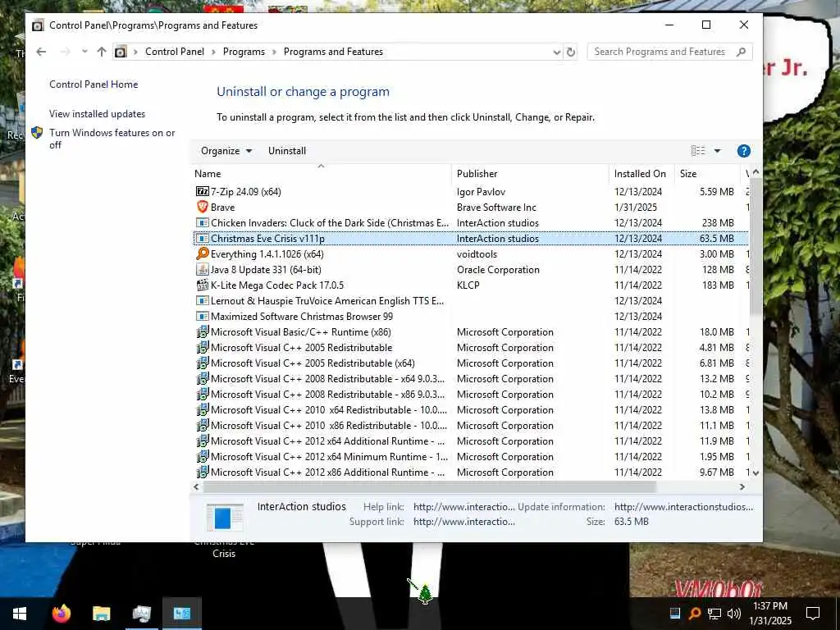Click the Brave lion icon in list
Image resolution: width=840 pixels, height=630 pixels.
202,207
